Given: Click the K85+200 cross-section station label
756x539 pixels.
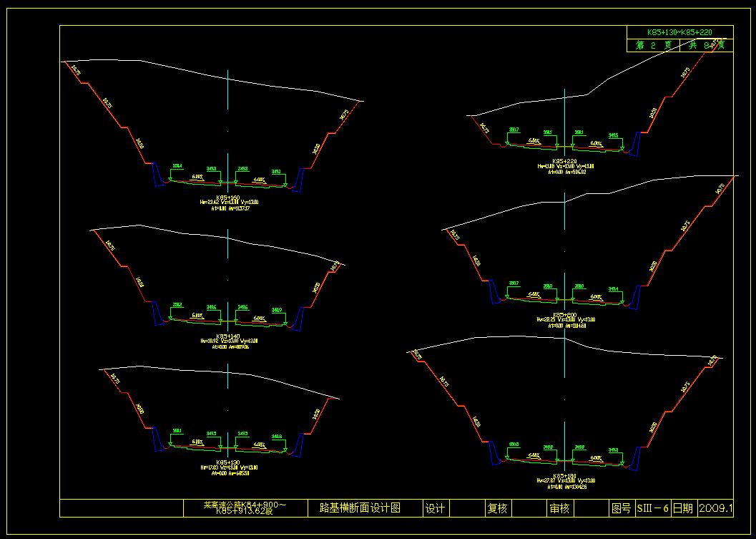Looking at the screenshot, I should (x=564, y=315).
